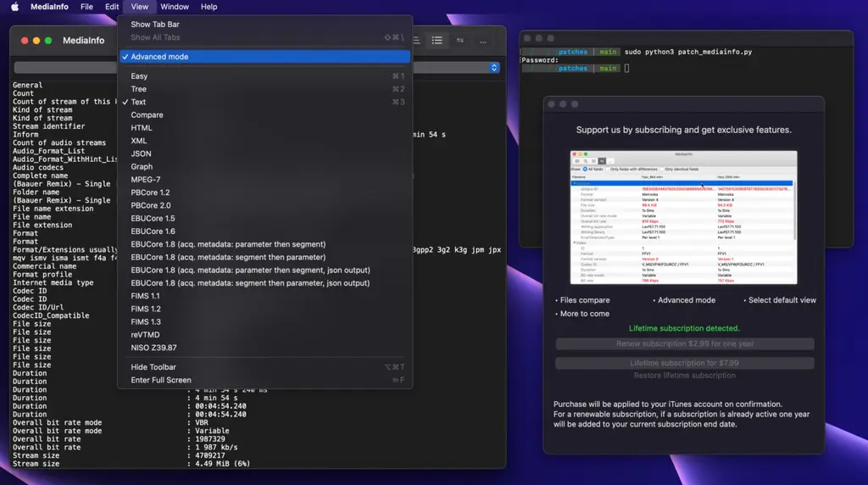The width and height of the screenshot is (868, 485).
Task: Select the checked Text view
Action: click(x=264, y=102)
